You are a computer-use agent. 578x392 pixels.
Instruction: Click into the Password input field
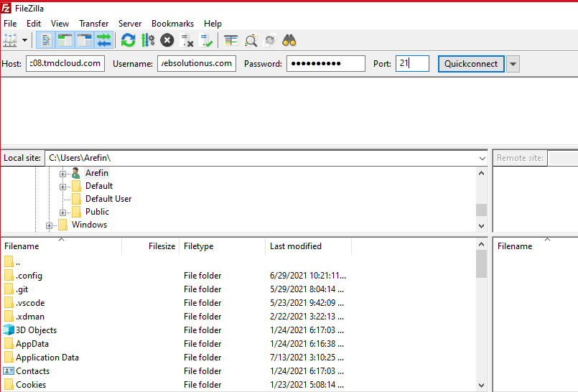tap(325, 64)
